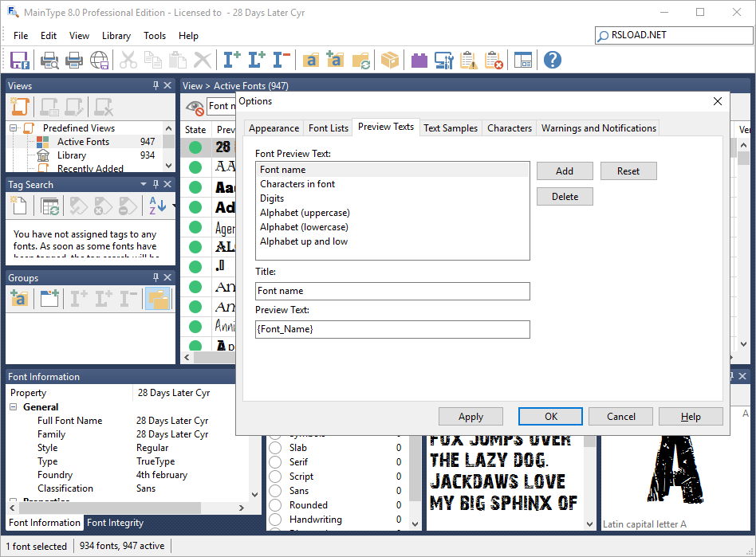
Task: Pin the Views panel
Action: pyautogui.click(x=156, y=85)
